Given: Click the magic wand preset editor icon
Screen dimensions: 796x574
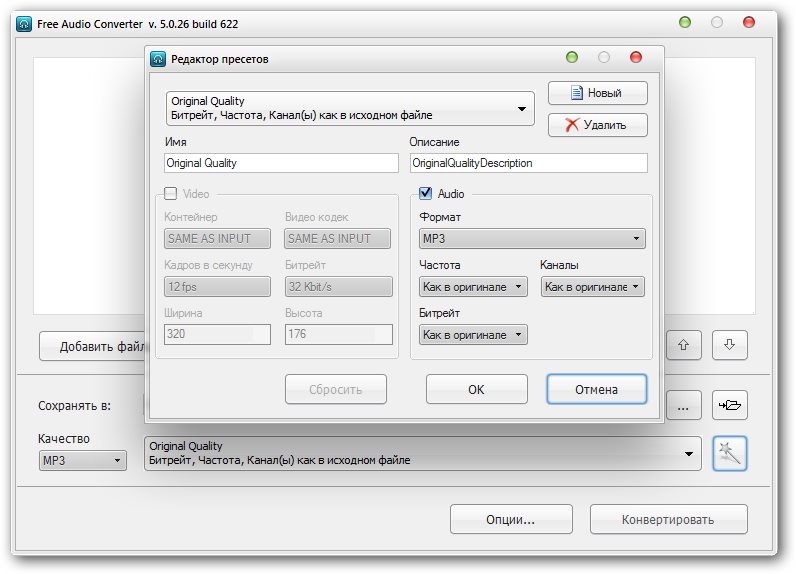Looking at the screenshot, I should tap(730, 454).
